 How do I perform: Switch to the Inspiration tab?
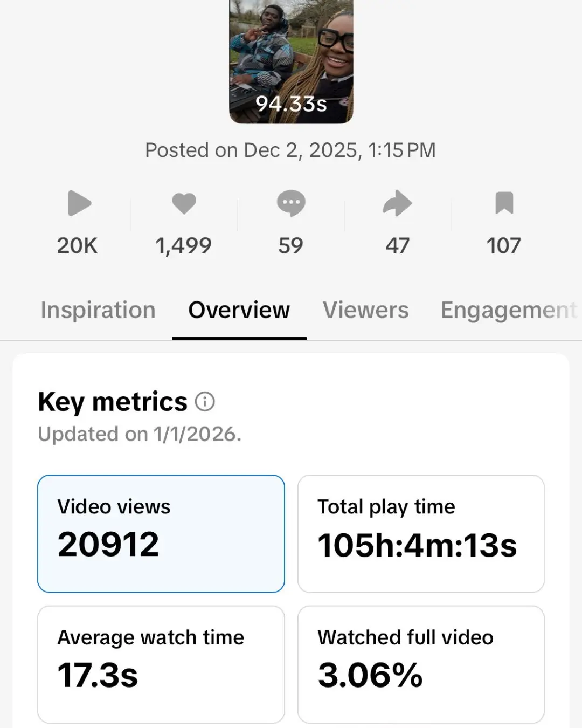98,310
